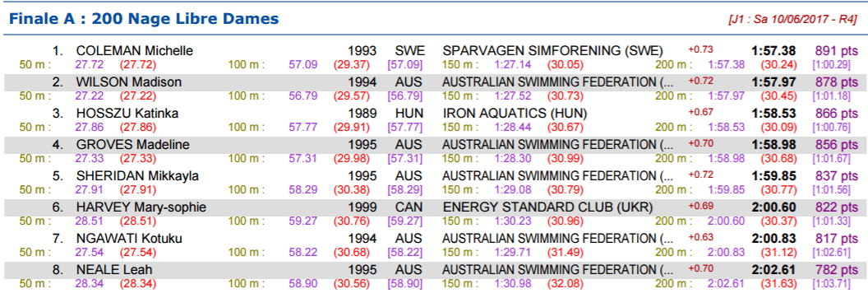This screenshot has height=298, width=868.
Task: Select the name SHERIDAN Mikkayla
Action: click(137, 176)
